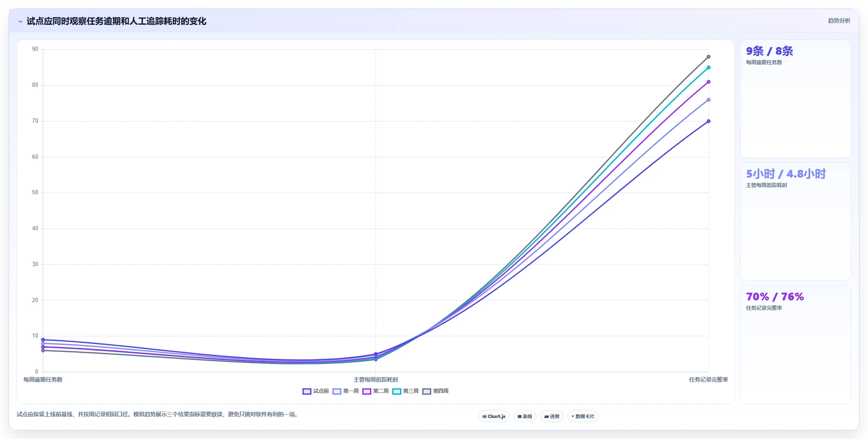
Task: Click y-axis tick label 40
Action: (x=35, y=228)
